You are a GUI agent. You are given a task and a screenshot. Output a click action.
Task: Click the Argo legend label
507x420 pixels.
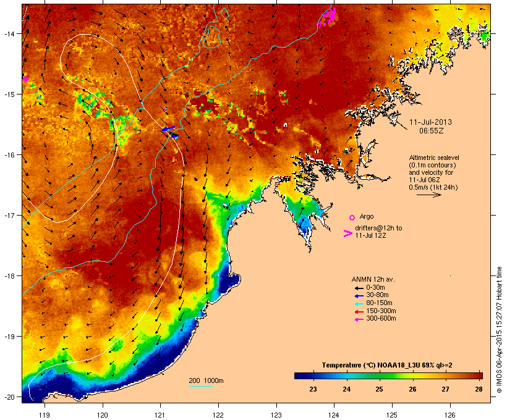point(367,216)
